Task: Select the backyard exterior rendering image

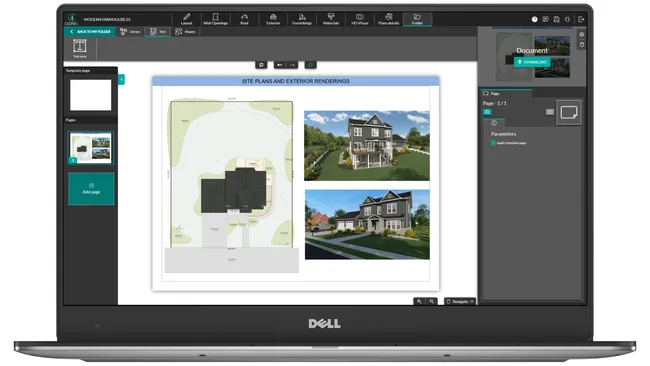Action: [x=367, y=145]
